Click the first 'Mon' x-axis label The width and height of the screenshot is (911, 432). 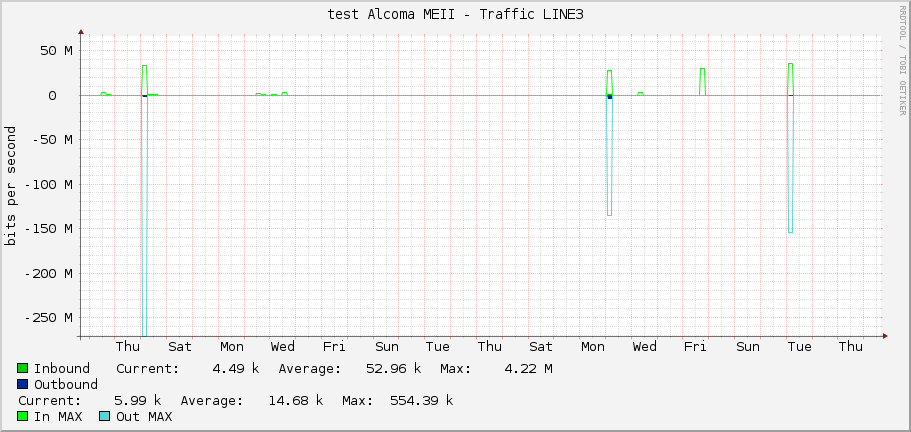pyautogui.click(x=232, y=347)
